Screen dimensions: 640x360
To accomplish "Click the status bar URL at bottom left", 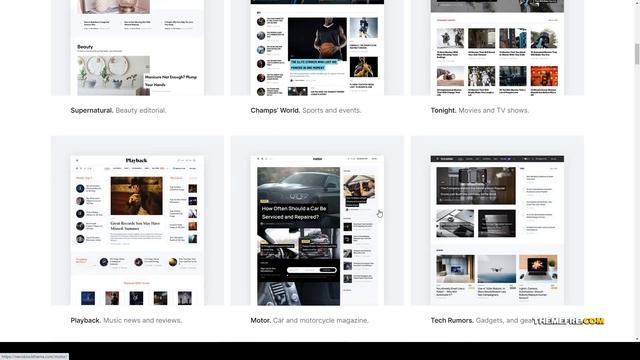I will pos(34,356).
